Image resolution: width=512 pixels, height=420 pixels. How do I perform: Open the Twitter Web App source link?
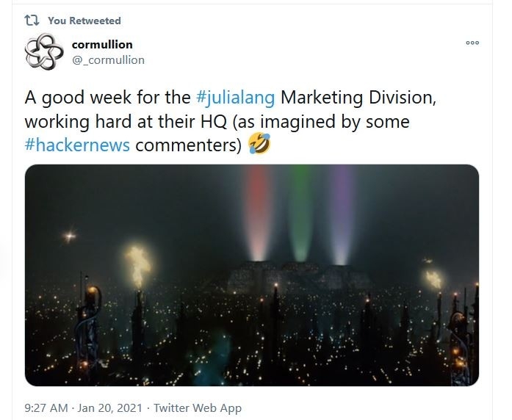coord(198,408)
